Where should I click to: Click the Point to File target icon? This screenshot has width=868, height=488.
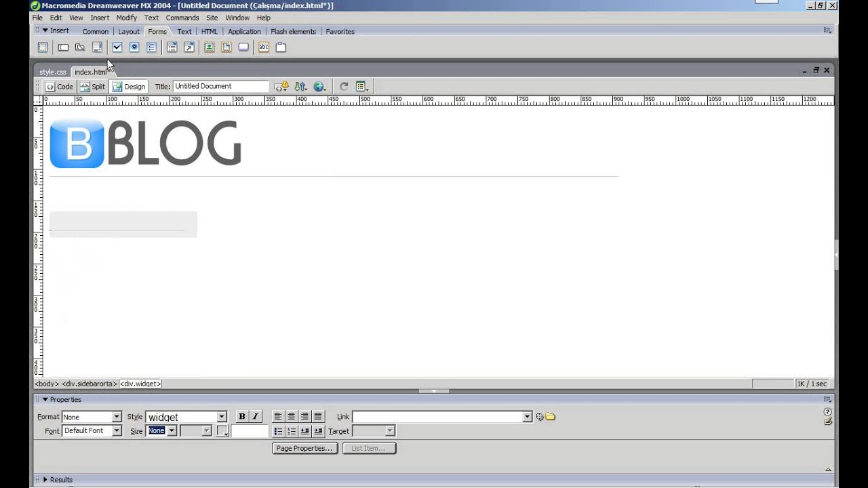click(x=540, y=417)
